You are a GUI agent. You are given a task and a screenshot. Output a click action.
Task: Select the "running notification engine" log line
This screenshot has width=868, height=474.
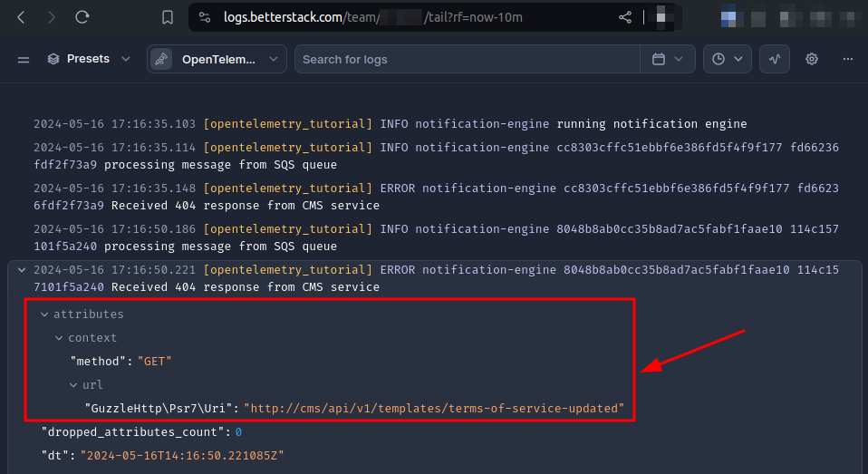point(391,123)
